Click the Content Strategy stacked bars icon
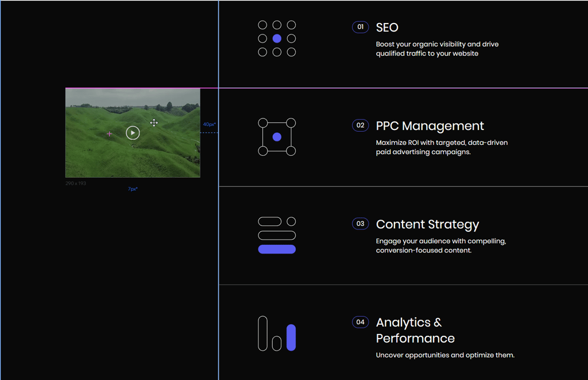The image size is (588, 380). coord(277,236)
